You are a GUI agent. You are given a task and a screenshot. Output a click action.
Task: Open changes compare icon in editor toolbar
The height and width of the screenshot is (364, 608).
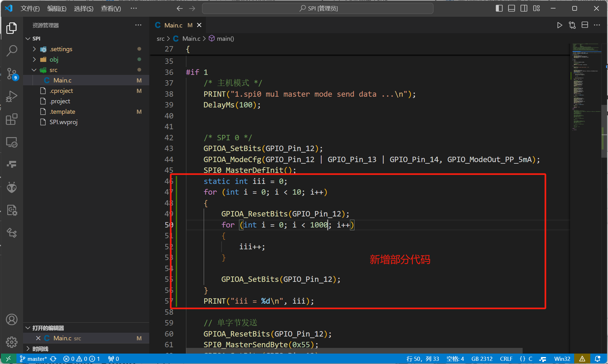click(x=572, y=25)
